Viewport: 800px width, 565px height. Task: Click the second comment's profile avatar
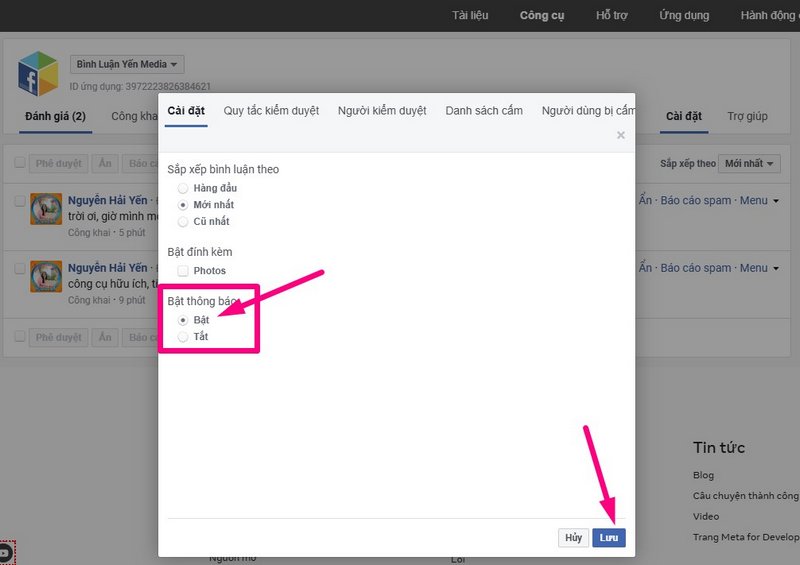(x=46, y=276)
